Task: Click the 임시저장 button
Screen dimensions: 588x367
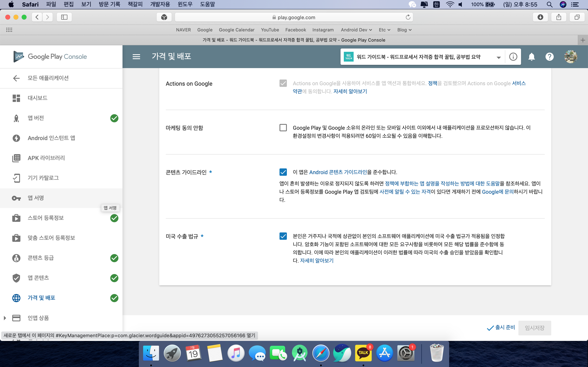Action: coord(534,328)
